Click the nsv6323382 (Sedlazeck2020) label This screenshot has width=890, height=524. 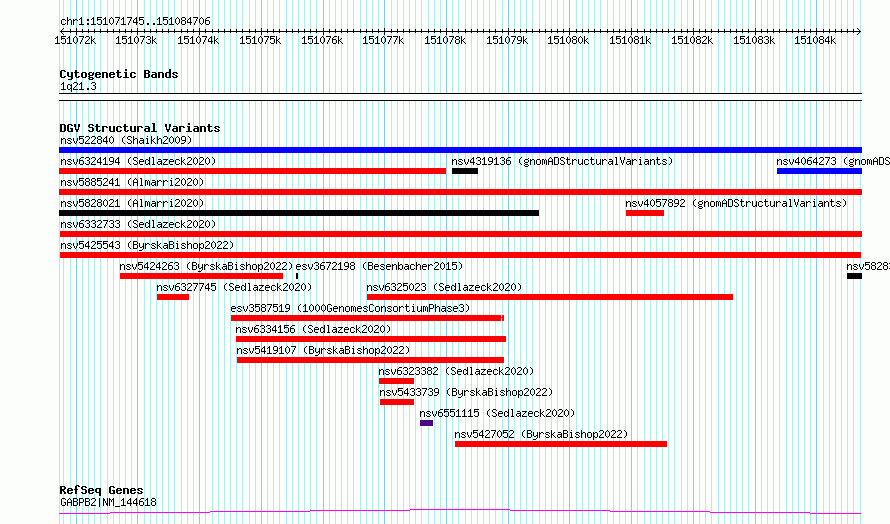(456, 371)
